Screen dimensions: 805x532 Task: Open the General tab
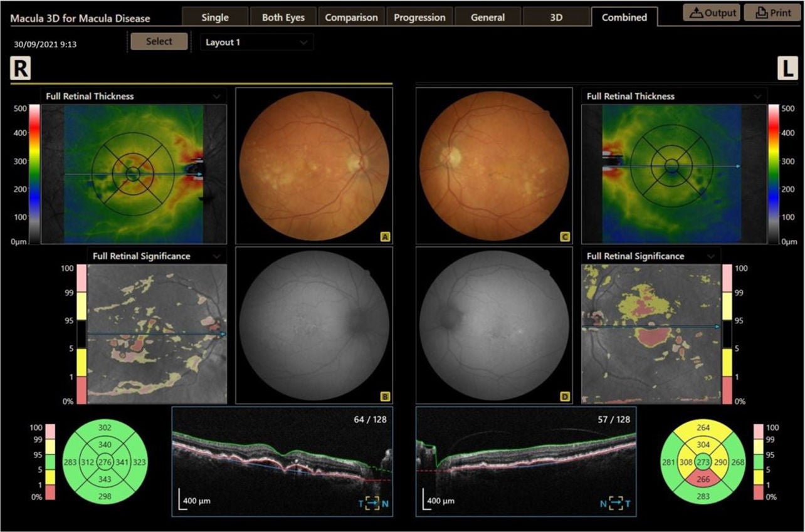pyautogui.click(x=488, y=17)
